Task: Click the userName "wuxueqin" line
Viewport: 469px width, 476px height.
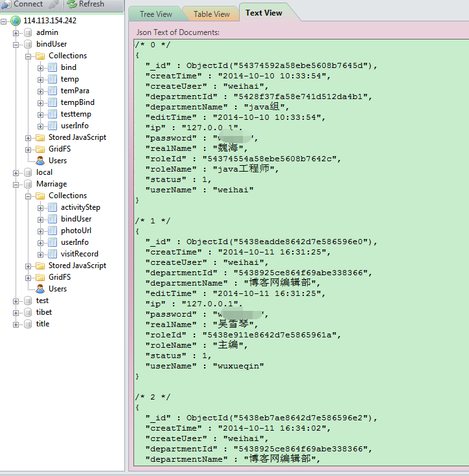Action: pyautogui.click(x=205, y=366)
